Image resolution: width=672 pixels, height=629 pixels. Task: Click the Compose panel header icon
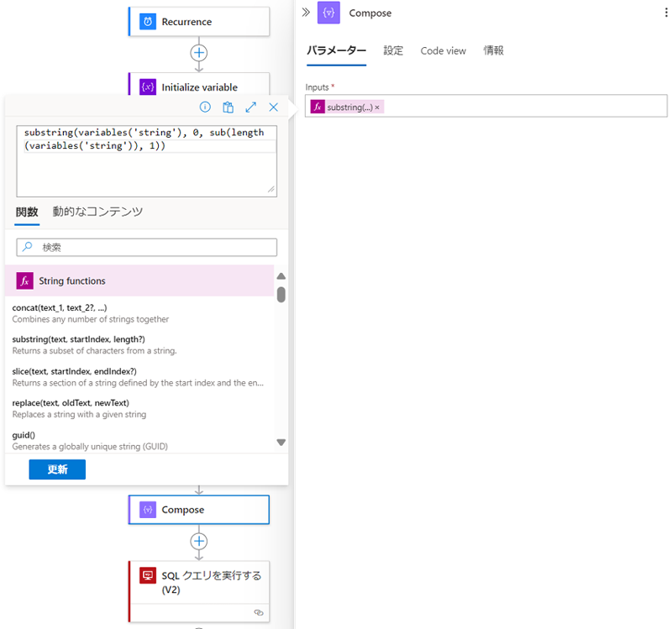328,13
